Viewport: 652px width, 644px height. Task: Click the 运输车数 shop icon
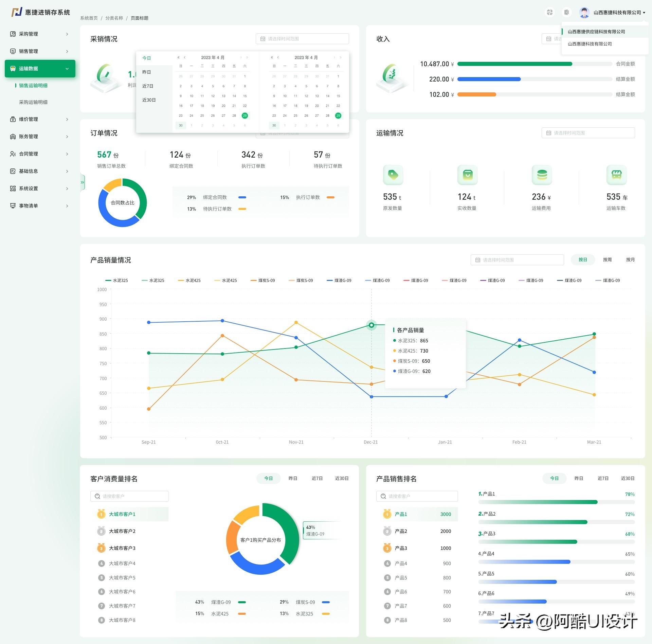[616, 175]
